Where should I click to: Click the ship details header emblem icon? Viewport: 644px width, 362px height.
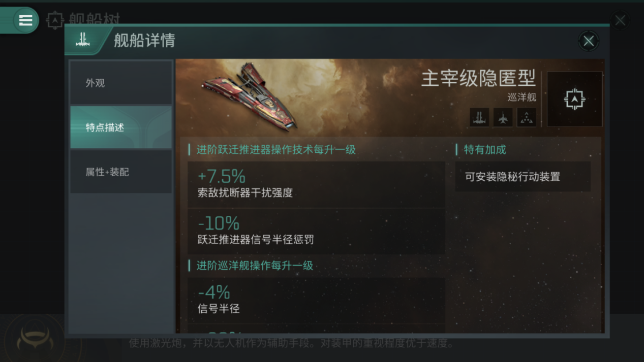coord(82,41)
